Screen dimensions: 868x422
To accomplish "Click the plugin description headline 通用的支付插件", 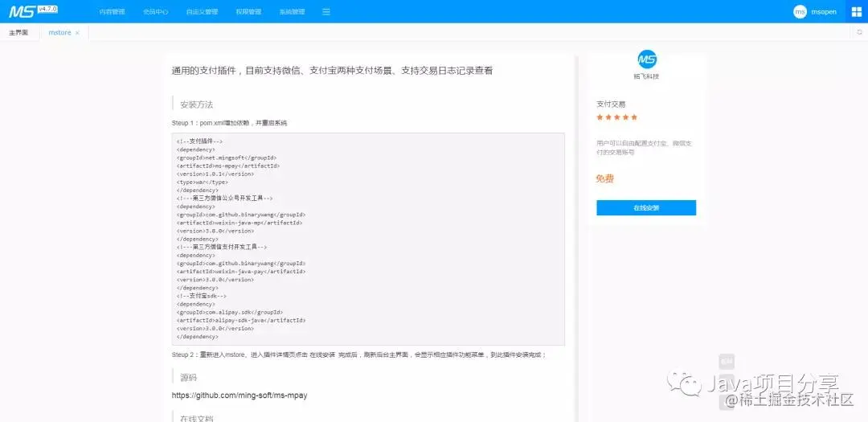I will pos(332,71).
